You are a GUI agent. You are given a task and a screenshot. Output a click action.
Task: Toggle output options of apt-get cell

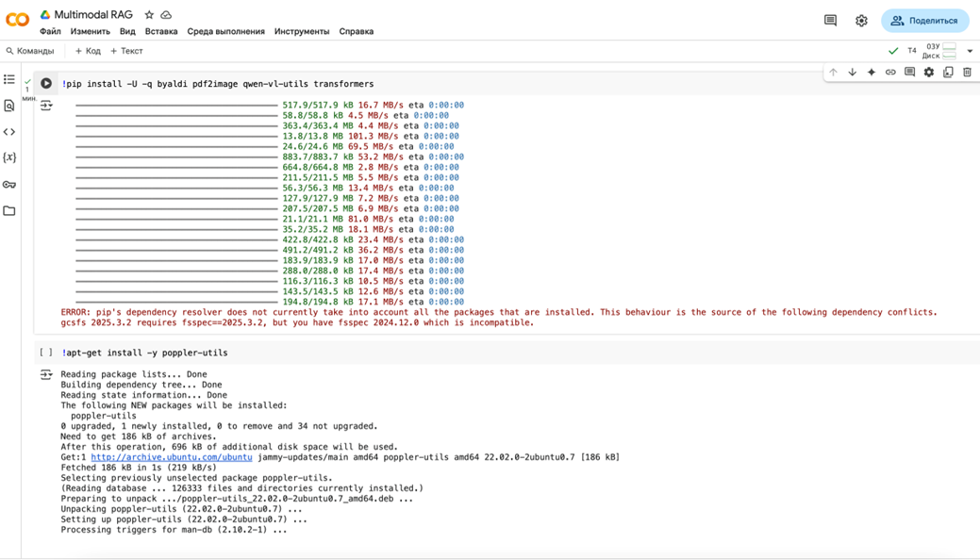tap(46, 374)
